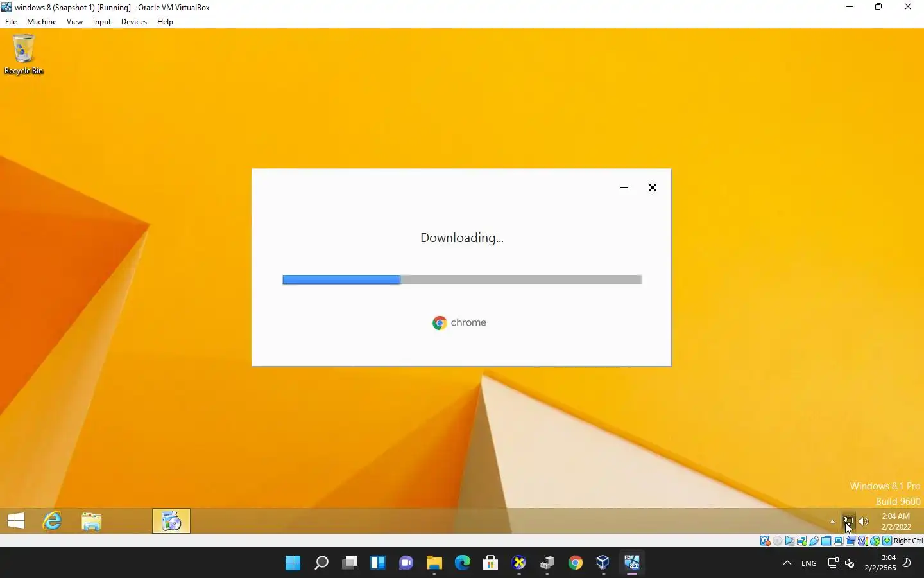
Task: Restore down the VirtualBox window
Action: click(x=878, y=7)
